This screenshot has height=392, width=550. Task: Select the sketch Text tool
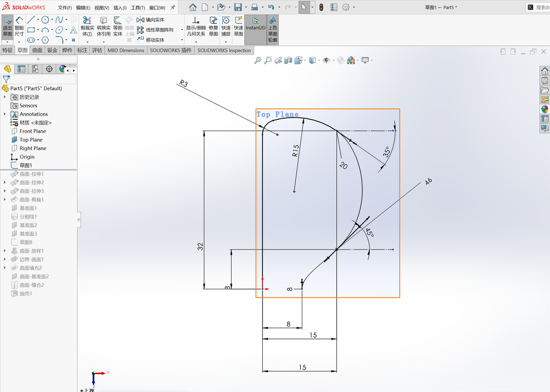pos(73,30)
